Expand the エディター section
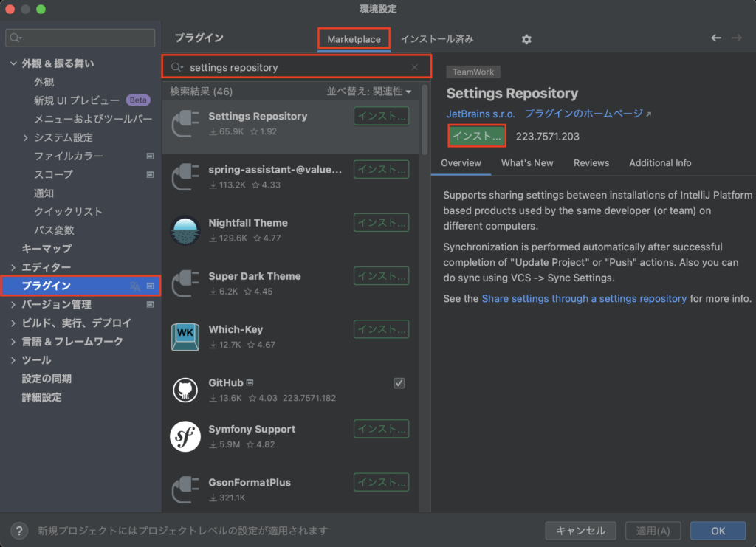The height and width of the screenshot is (547, 756). [x=13, y=267]
